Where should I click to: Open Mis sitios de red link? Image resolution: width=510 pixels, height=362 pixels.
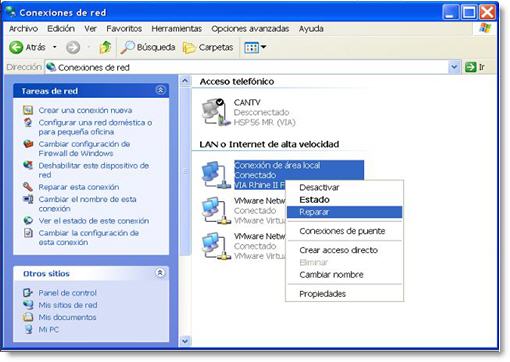pyautogui.click(x=68, y=305)
